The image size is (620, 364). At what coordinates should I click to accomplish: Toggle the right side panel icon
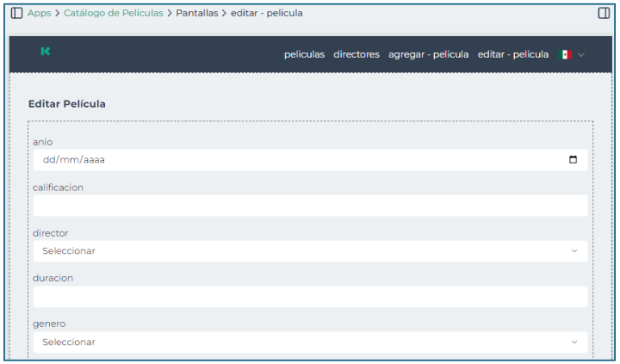[604, 13]
